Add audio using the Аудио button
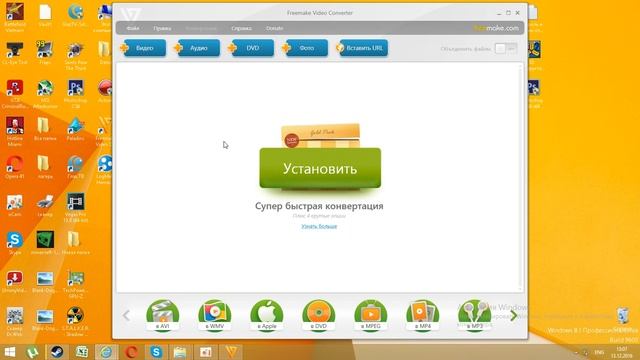The height and width of the screenshot is (360, 640). coord(197,48)
